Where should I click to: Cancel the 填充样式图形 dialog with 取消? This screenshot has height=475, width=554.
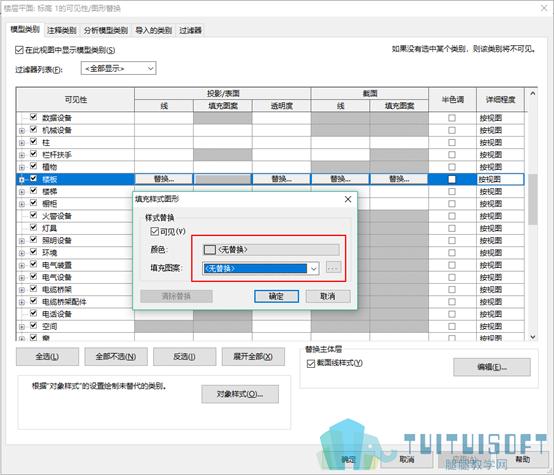tap(328, 296)
